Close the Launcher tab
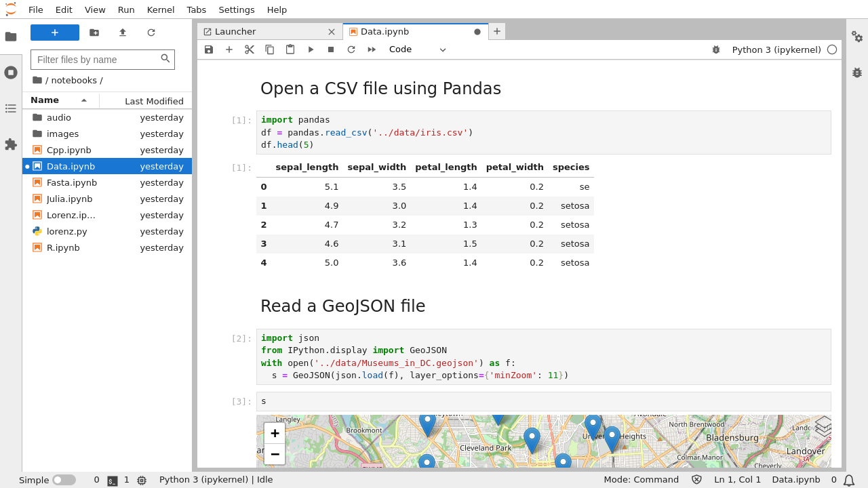 coord(332,32)
